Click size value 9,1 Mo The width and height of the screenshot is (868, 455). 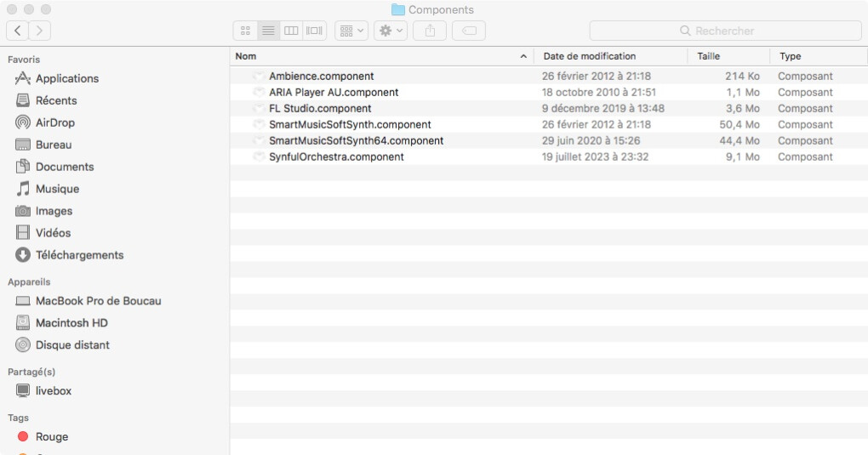pos(743,156)
